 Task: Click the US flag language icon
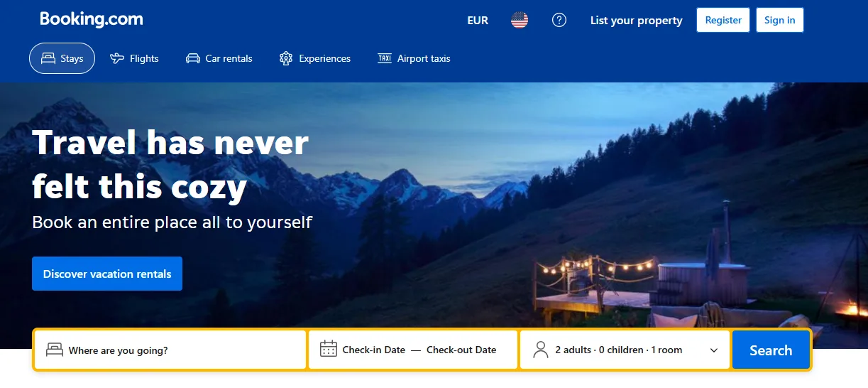click(x=520, y=21)
